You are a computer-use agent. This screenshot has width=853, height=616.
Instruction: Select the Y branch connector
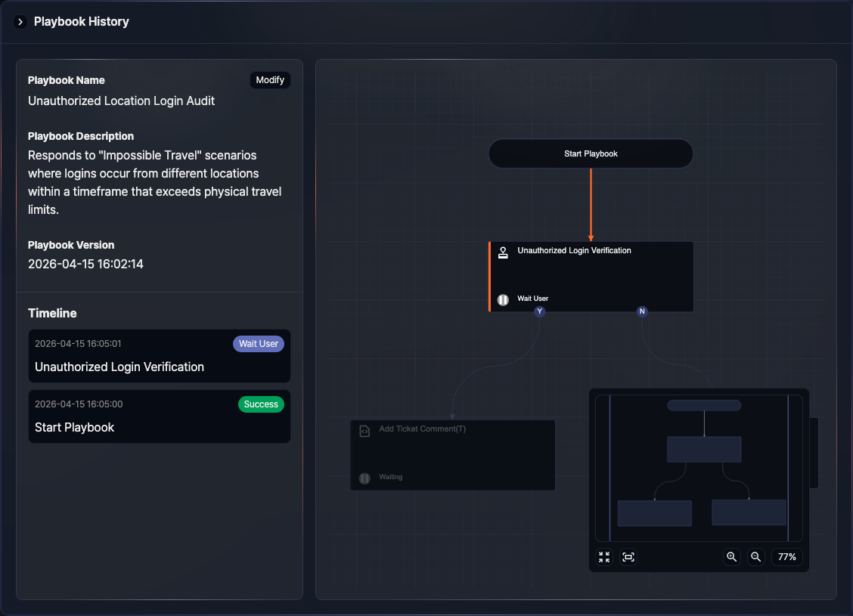point(539,311)
